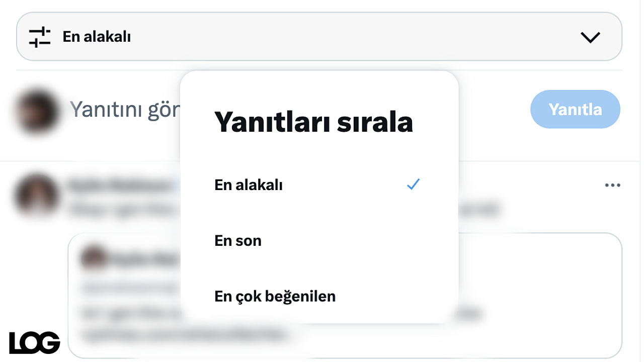The image size is (644, 362).
Task: Open the quoted post card
Action: tap(345, 296)
